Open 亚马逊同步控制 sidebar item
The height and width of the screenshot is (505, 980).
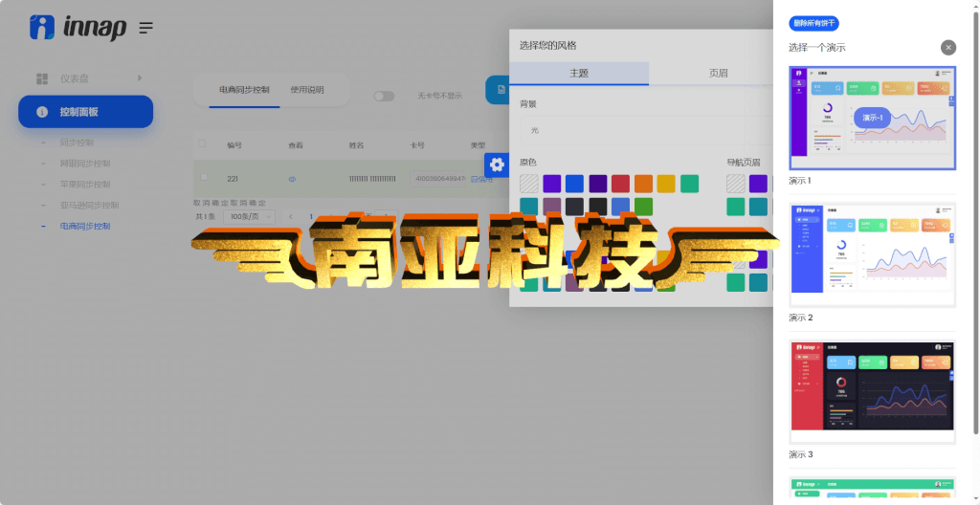click(89, 205)
